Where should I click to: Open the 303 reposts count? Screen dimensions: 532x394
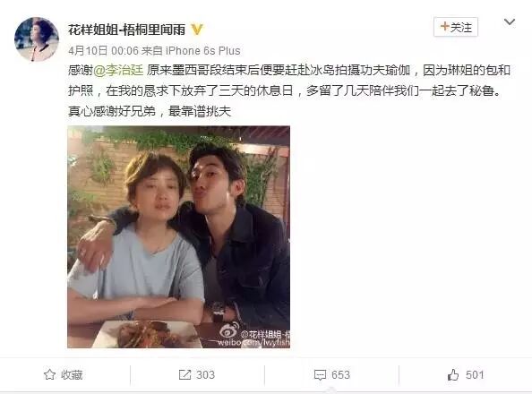coord(206,374)
